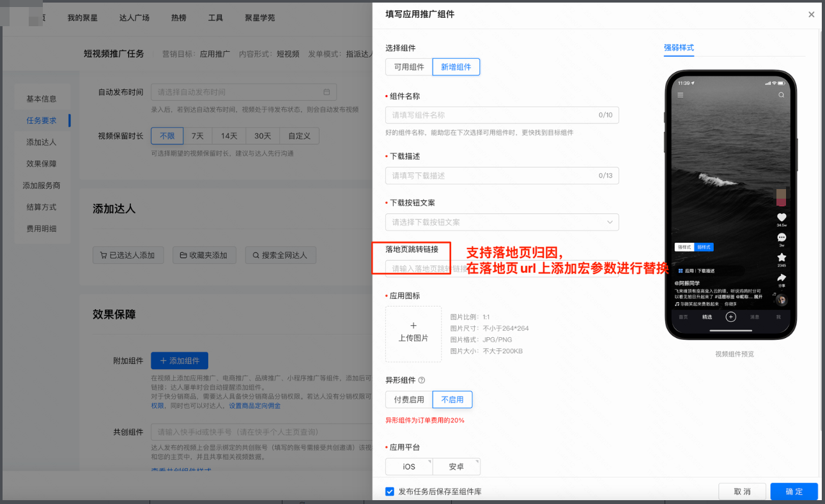The height and width of the screenshot is (504, 825).
Task: Click the calendar icon in 自动发布时间 field
Action: (327, 92)
